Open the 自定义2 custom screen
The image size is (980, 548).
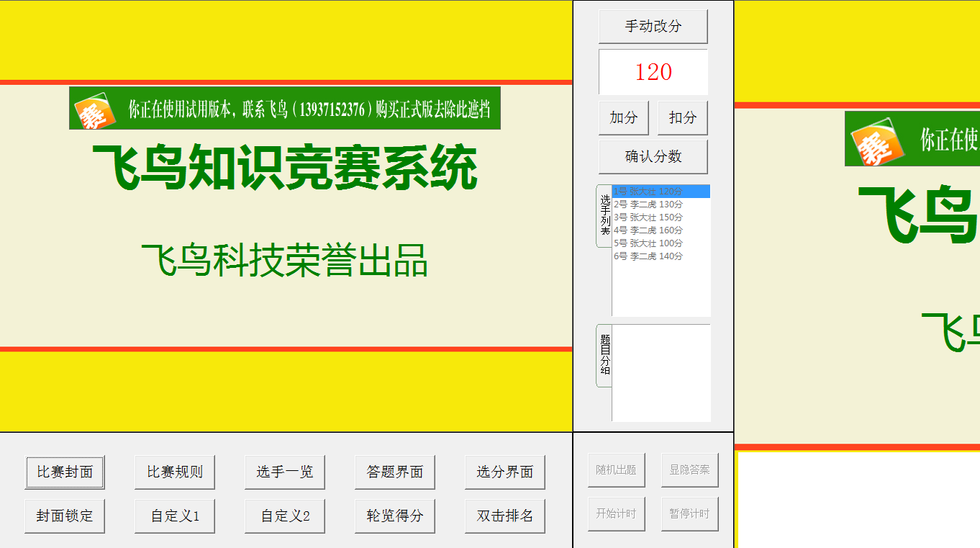click(x=285, y=516)
